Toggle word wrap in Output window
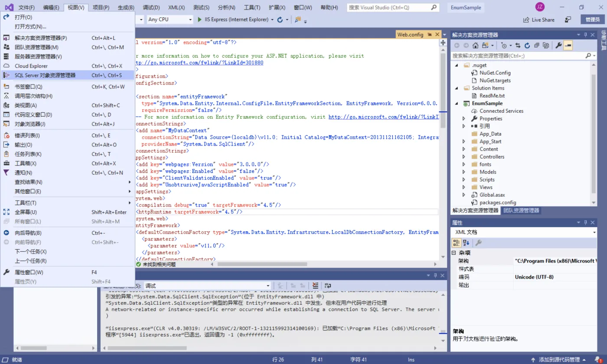607x364 pixels. pyautogui.click(x=328, y=286)
